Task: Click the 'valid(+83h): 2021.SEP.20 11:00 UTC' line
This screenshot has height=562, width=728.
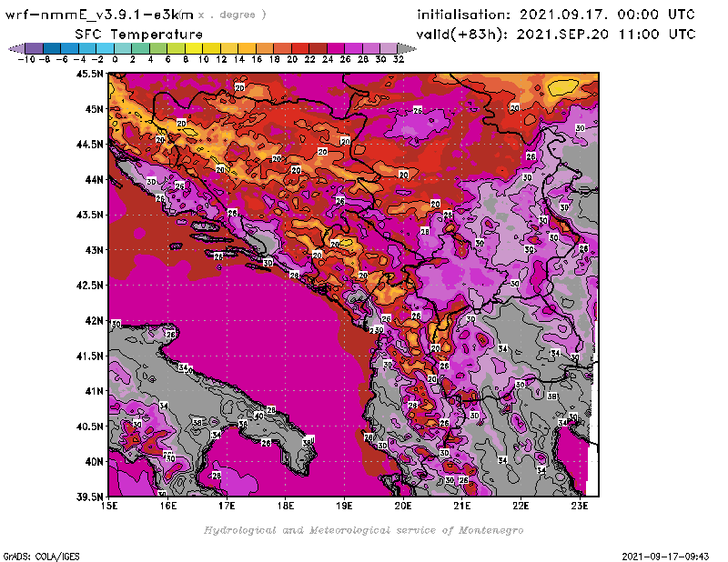Action: coord(556,34)
